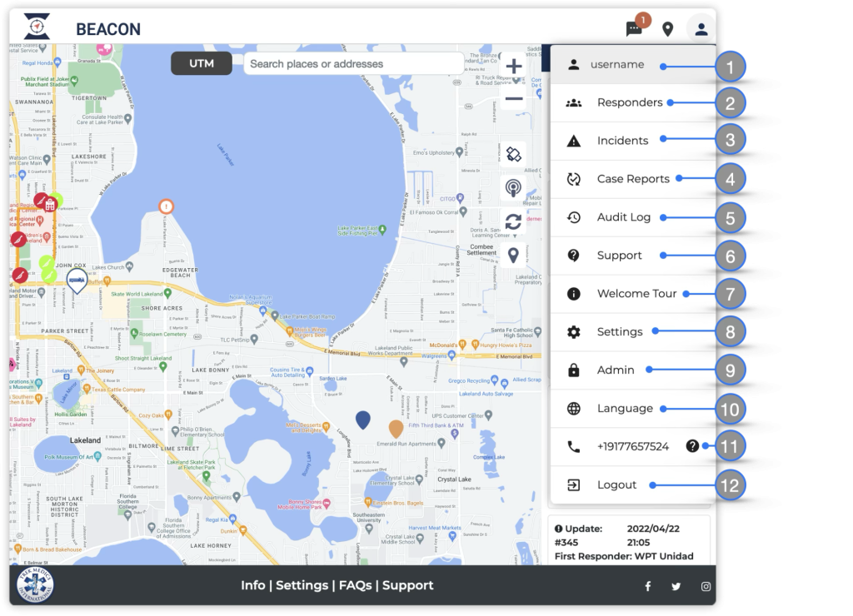Open the Update #345 incident card
This screenshot has height=616, width=853.
pos(629,540)
